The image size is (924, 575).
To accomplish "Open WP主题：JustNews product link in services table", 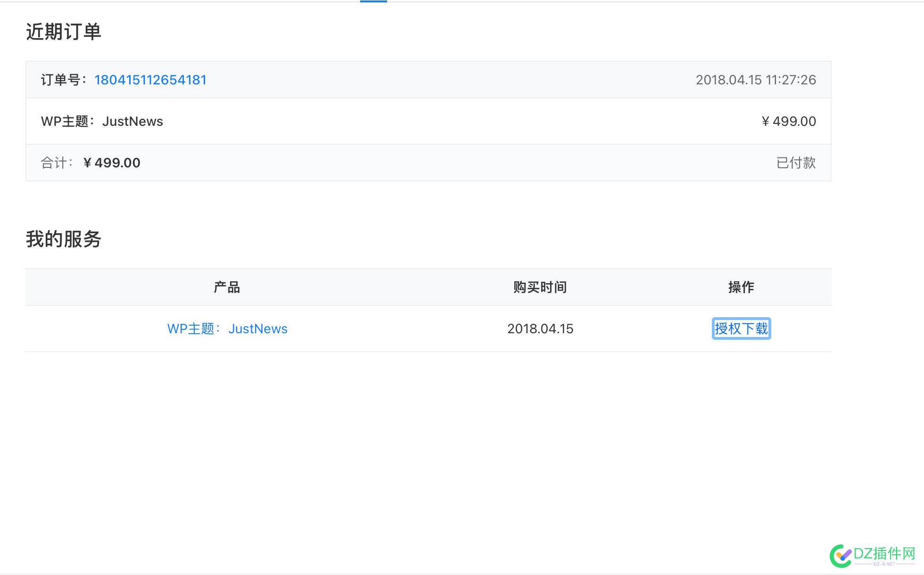I will (x=227, y=329).
